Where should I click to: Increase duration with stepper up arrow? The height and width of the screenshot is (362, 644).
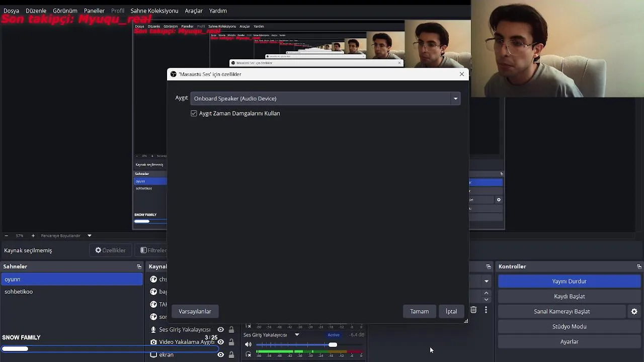click(x=486, y=293)
